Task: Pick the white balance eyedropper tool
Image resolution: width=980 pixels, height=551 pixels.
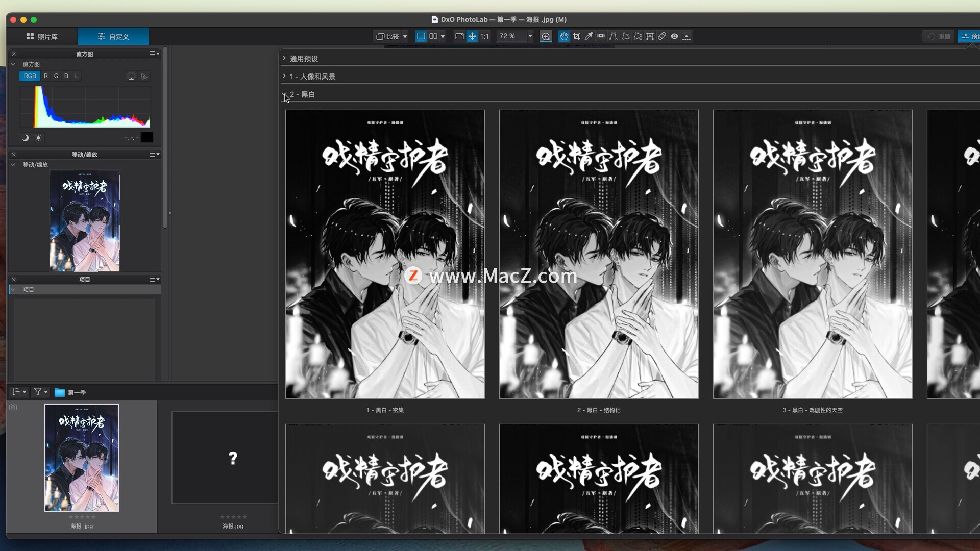Action: point(589,36)
